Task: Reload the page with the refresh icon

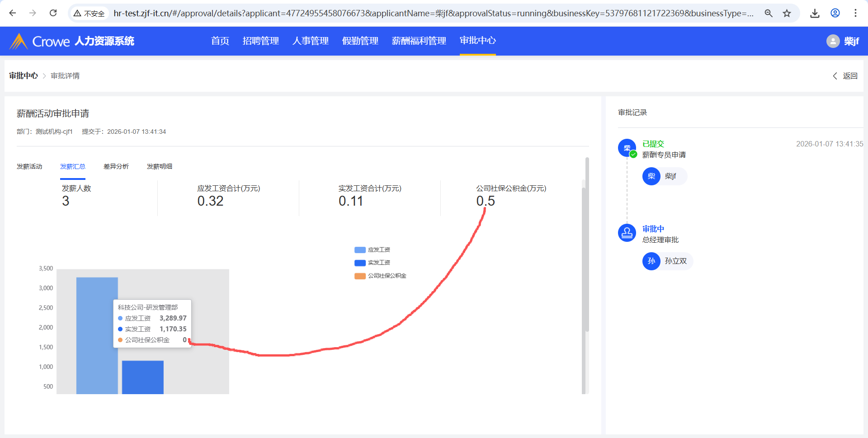Action: click(53, 13)
